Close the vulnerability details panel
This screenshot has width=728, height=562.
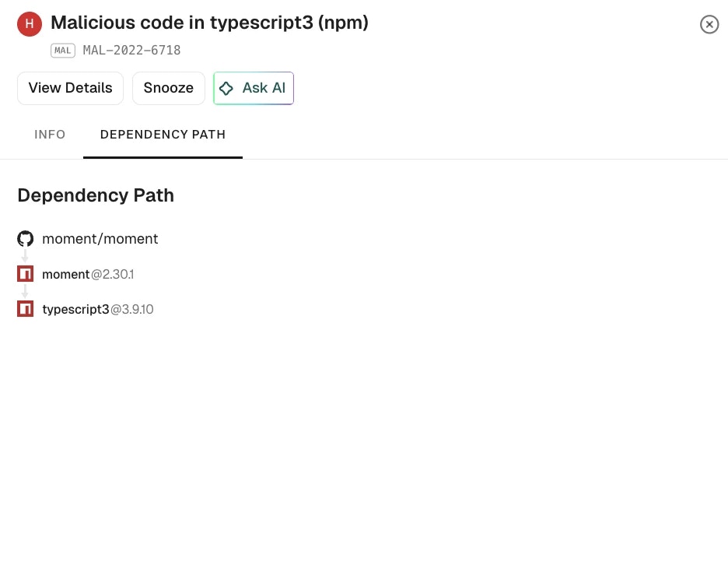click(x=709, y=24)
